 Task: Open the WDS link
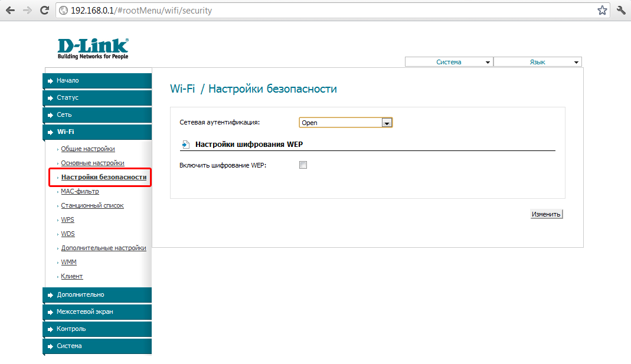[68, 234]
